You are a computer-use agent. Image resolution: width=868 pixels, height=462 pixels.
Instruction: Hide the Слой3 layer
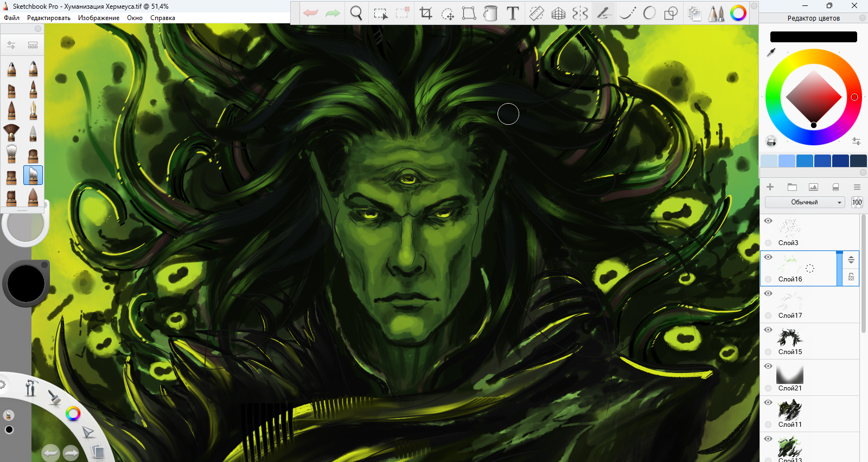768,221
